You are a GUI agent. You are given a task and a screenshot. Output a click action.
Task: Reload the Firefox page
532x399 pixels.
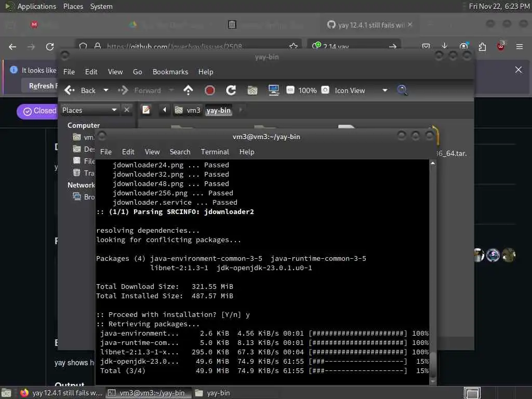[50, 46]
